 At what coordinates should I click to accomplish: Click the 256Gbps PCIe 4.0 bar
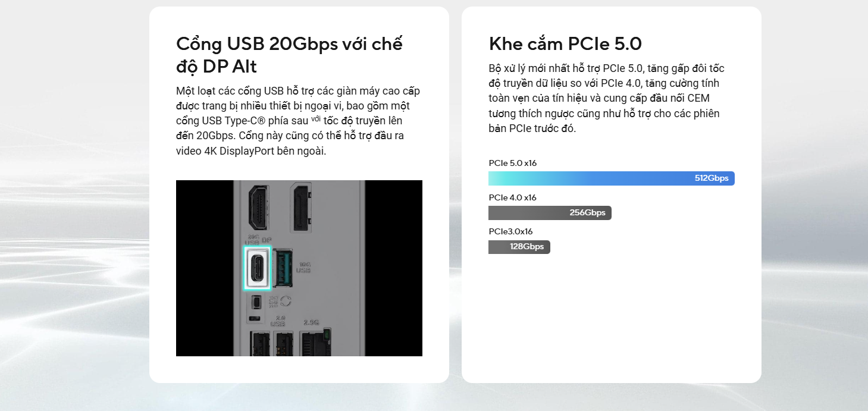[x=550, y=213]
